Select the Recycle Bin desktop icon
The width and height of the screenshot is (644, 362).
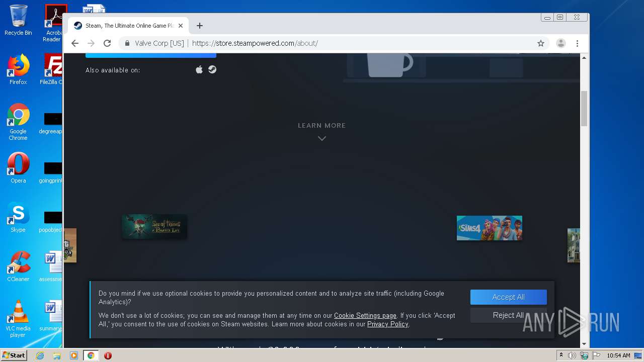(x=18, y=20)
